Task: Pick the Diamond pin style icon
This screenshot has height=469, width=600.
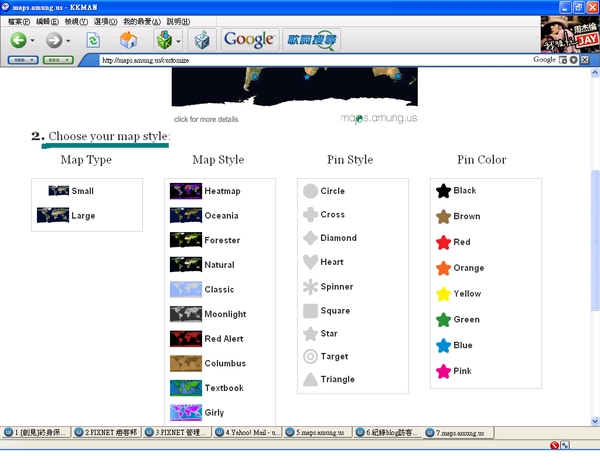Action: 310,238
